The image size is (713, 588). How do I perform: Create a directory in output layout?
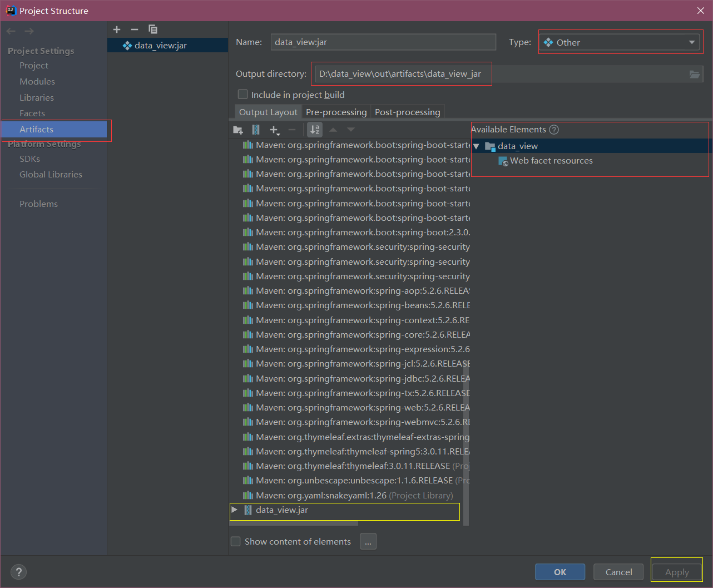(x=238, y=130)
